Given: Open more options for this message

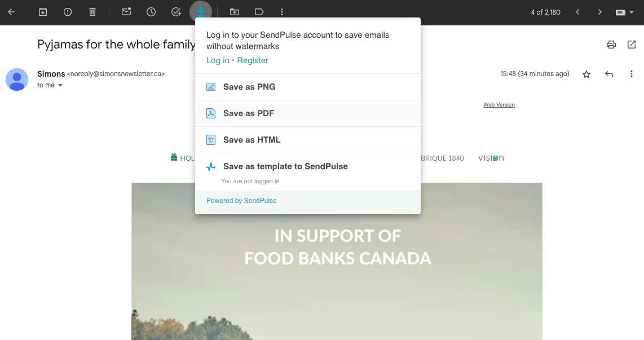Looking at the screenshot, I should tap(632, 74).
